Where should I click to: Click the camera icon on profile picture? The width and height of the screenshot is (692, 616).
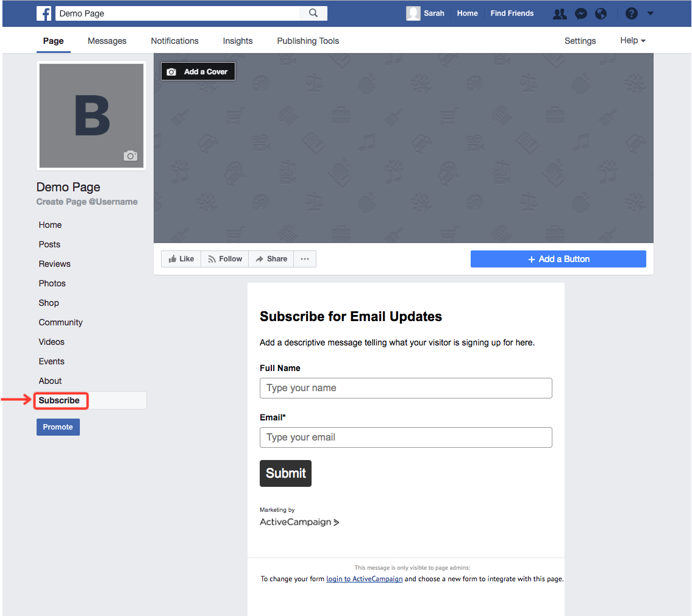click(130, 156)
